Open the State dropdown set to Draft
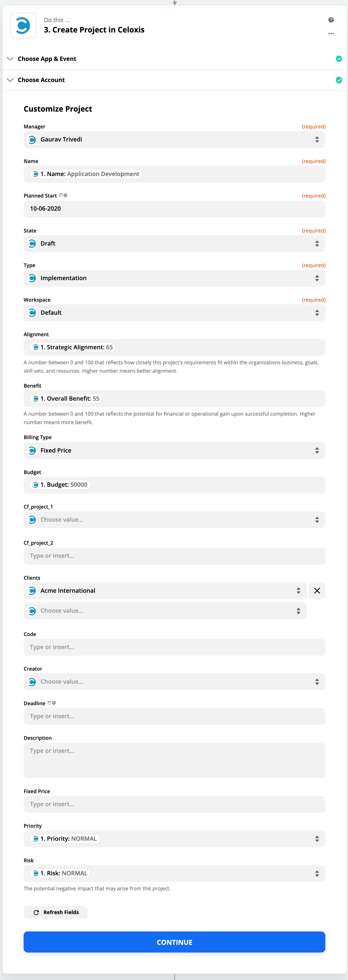 174,244
